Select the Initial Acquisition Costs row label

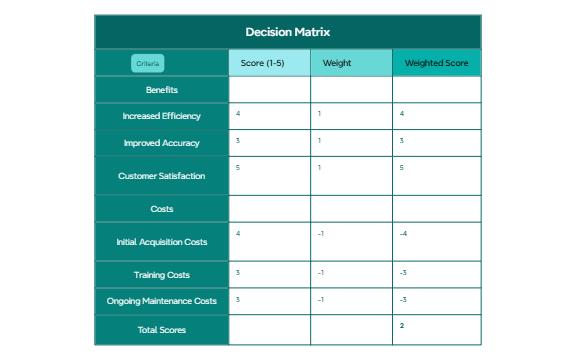tap(162, 242)
